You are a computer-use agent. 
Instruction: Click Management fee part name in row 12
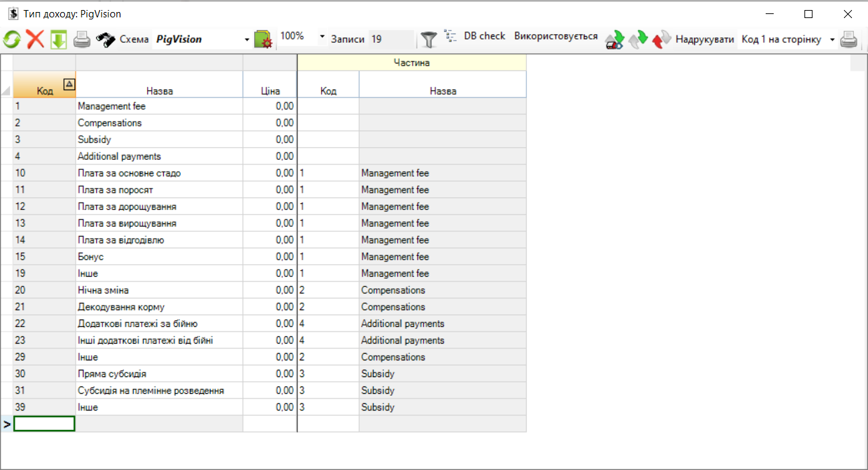click(x=443, y=207)
